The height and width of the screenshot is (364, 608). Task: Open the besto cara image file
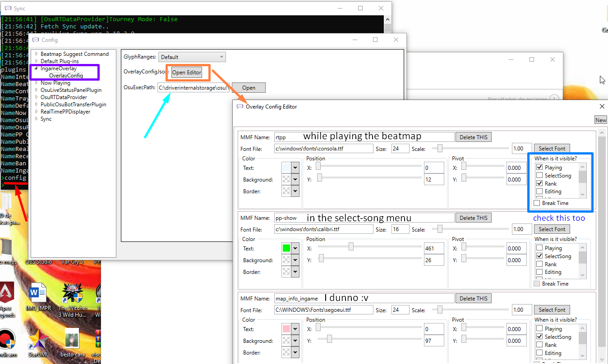coord(73,343)
